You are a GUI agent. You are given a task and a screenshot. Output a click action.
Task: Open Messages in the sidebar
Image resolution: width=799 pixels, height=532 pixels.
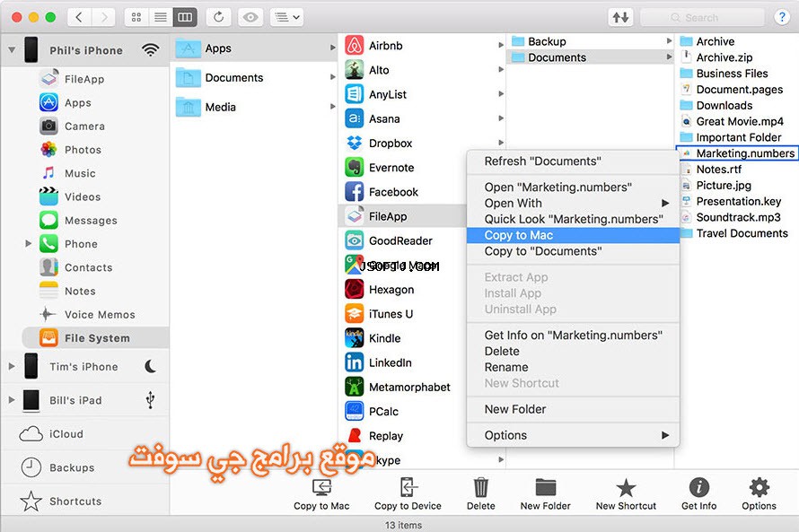click(91, 221)
